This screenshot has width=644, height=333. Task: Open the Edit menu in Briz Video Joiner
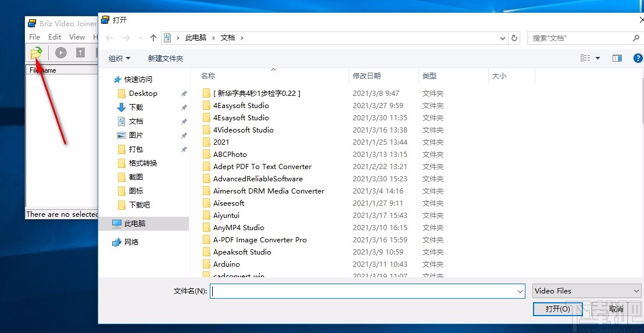(x=55, y=37)
